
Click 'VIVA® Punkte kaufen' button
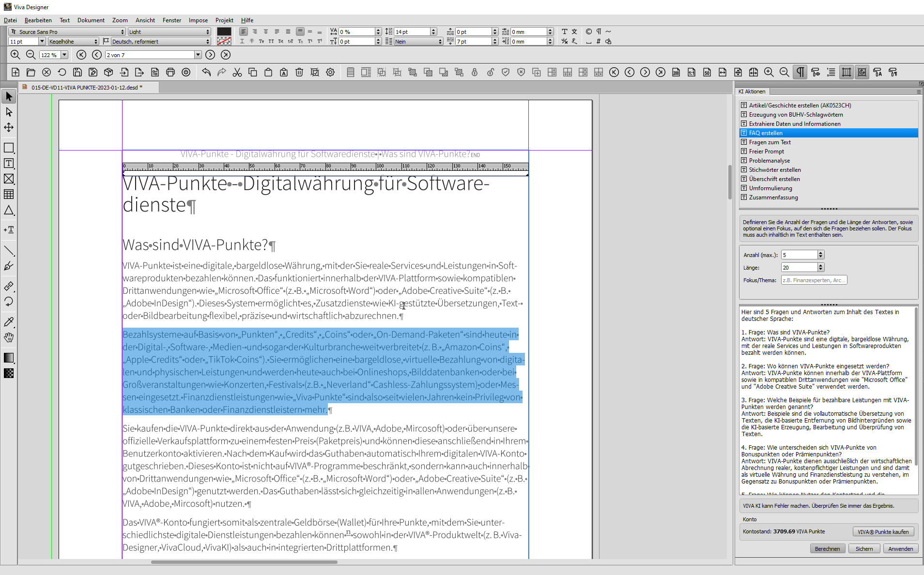click(x=883, y=532)
